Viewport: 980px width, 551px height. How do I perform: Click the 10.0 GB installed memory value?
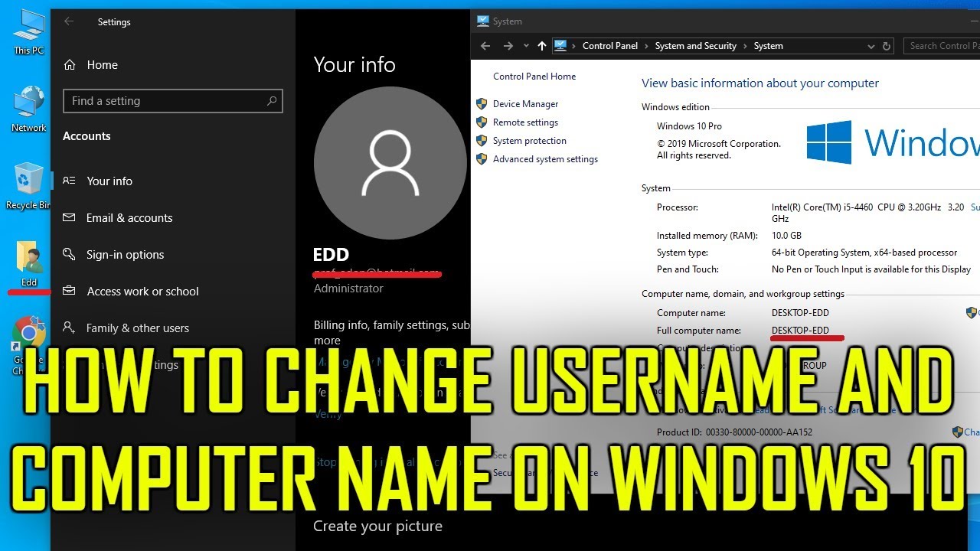pos(786,236)
